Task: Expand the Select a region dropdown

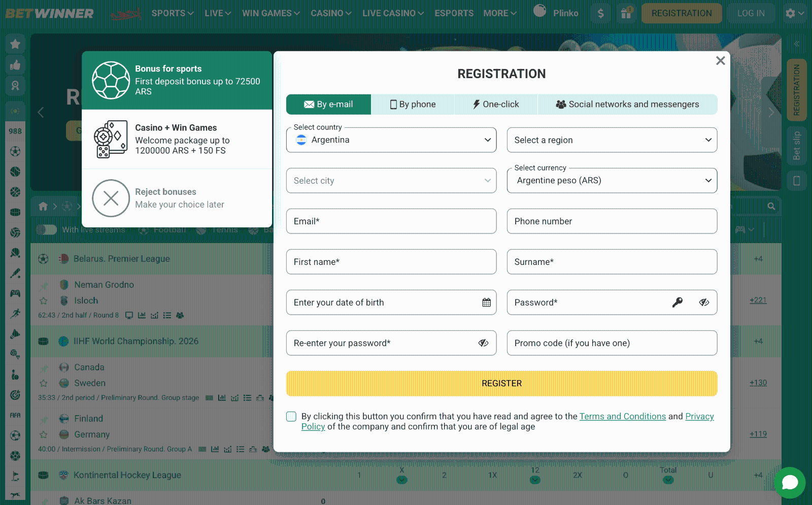Action: pos(612,140)
